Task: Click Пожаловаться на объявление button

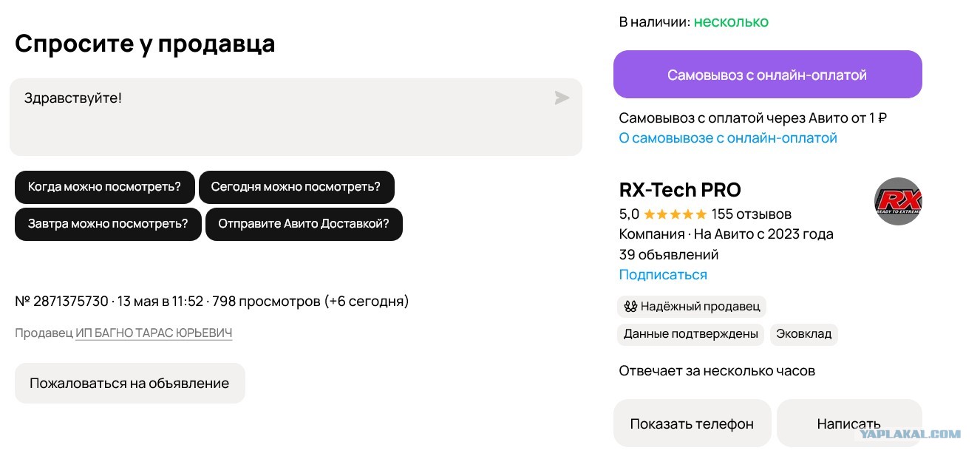Action: (129, 384)
